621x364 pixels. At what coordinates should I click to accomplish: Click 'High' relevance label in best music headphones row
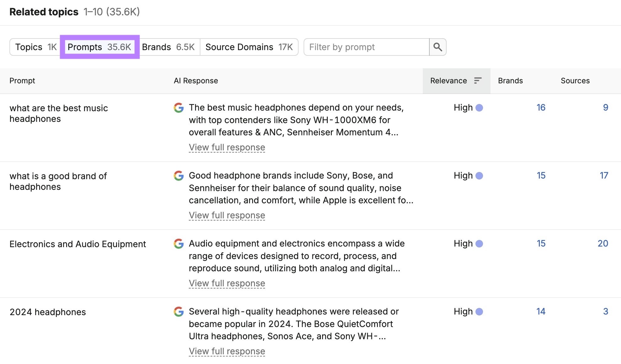(x=463, y=108)
